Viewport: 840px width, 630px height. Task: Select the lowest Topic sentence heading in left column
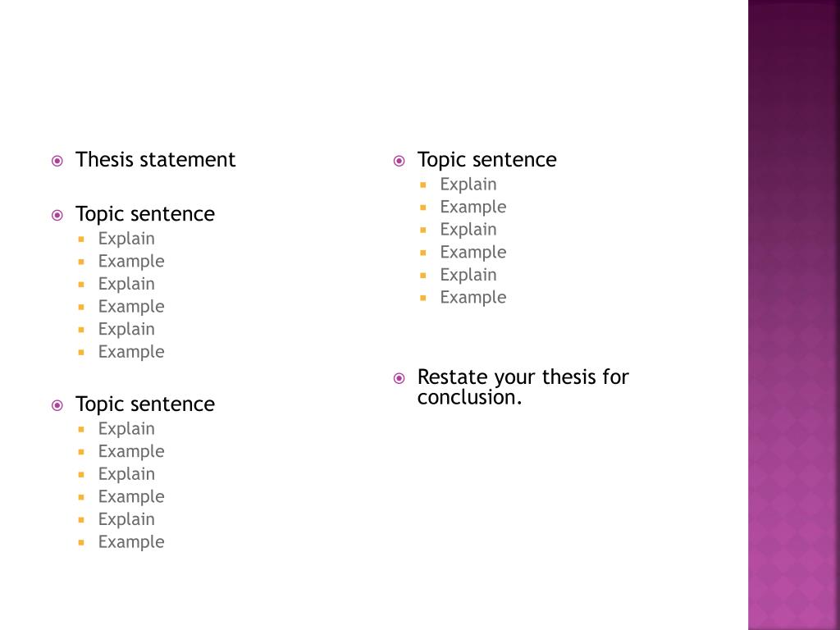tap(145, 404)
